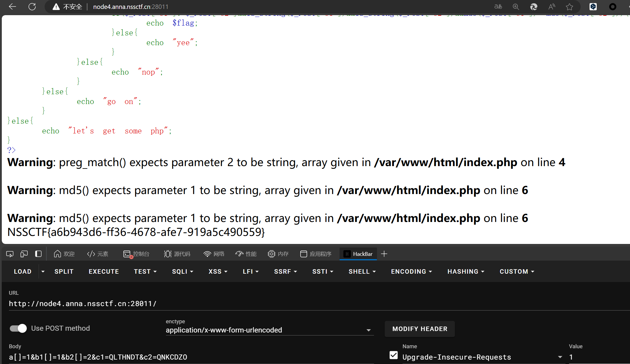Click the browser back arrow

[12, 7]
